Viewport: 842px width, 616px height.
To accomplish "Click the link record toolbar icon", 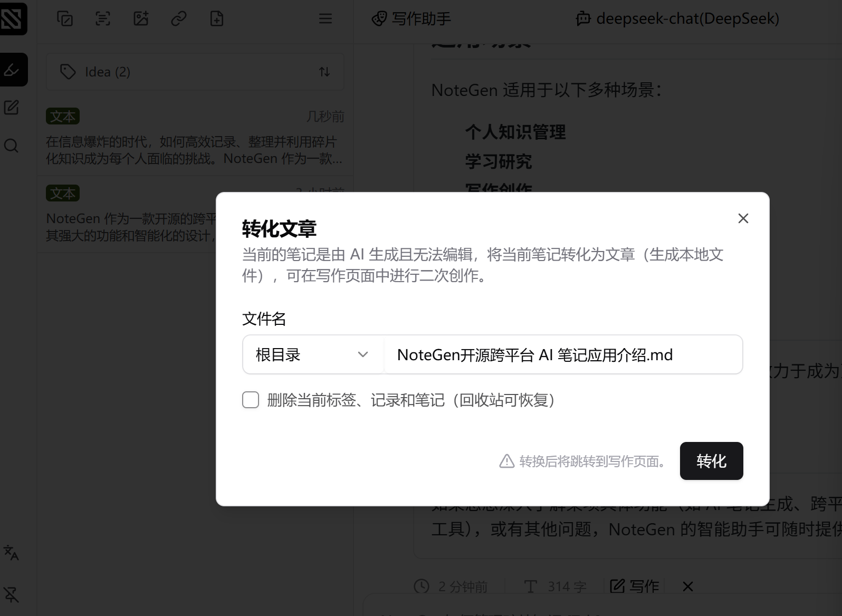I will click(x=179, y=19).
